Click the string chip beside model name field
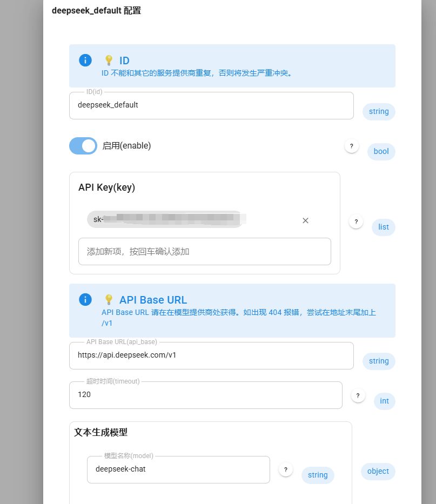 (318, 475)
